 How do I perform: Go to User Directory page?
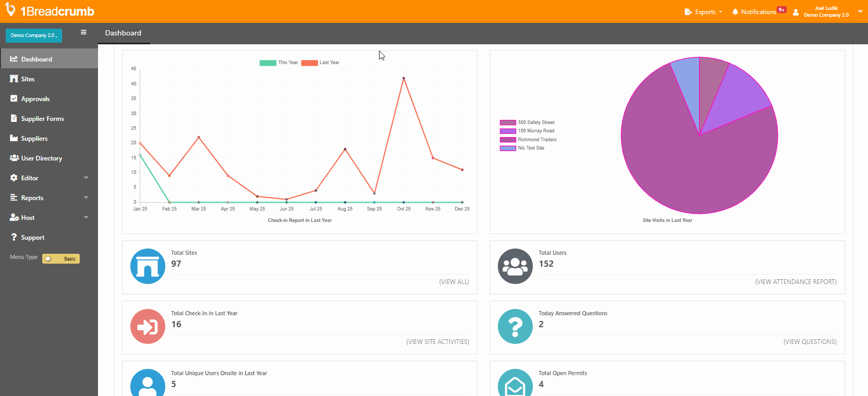click(41, 158)
